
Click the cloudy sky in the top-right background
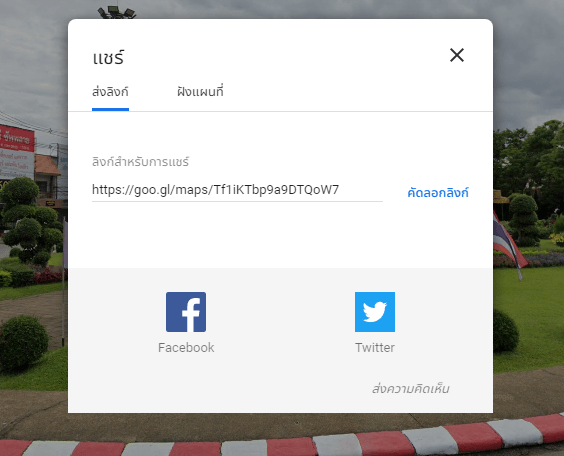[x=527, y=54]
